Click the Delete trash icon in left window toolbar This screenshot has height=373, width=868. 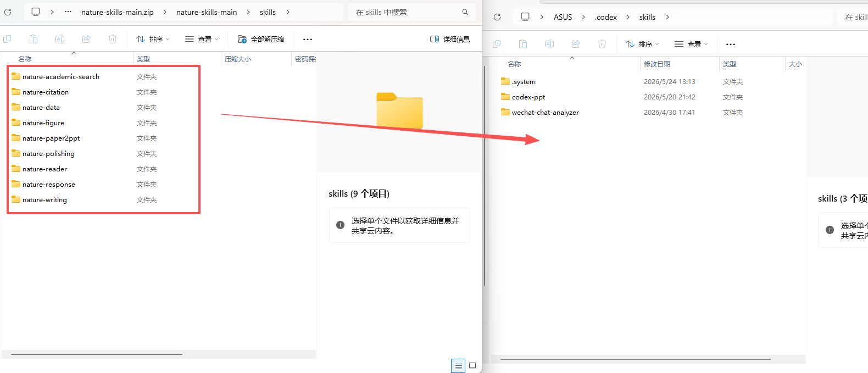113,39
